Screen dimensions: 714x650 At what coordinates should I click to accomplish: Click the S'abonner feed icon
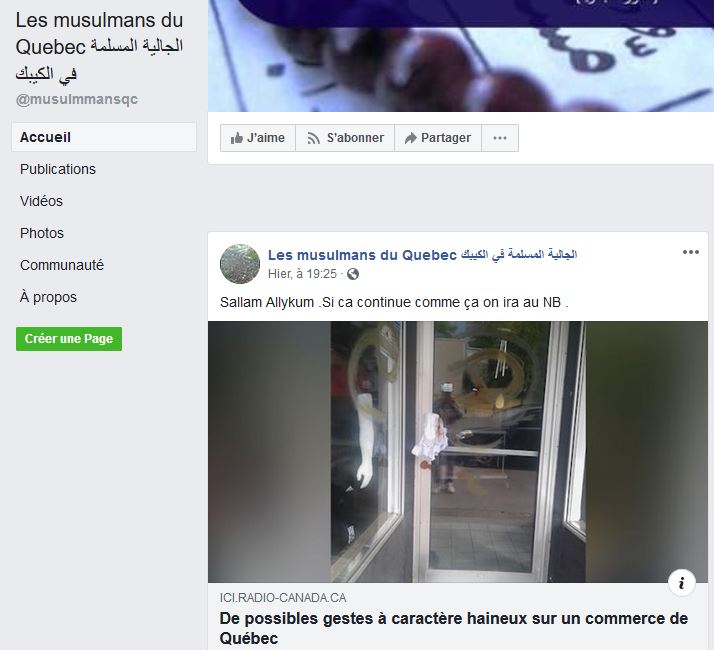coord(313,138)
